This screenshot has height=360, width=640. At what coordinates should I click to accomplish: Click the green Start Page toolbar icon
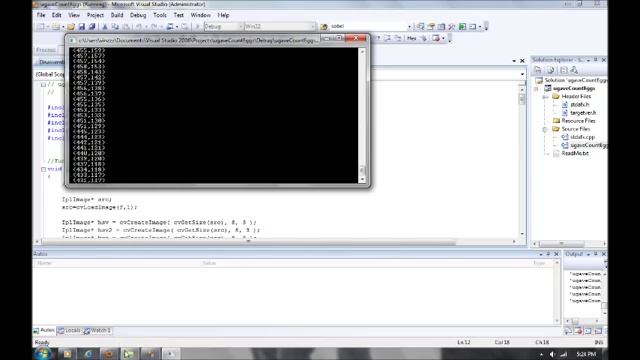pos(462,27)
